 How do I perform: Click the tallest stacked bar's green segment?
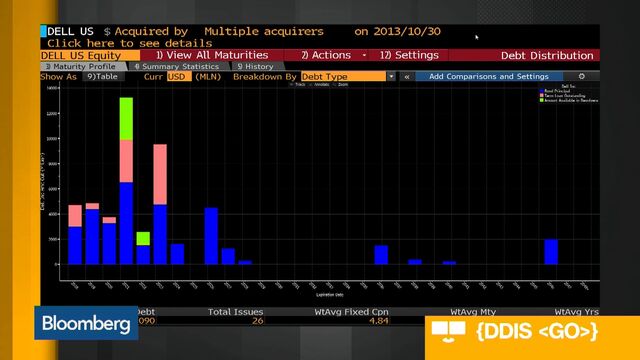point(126,119)
